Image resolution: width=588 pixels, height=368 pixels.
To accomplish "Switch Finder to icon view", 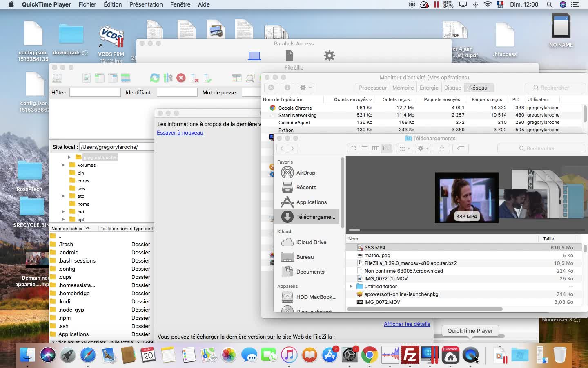I will 354,148.
